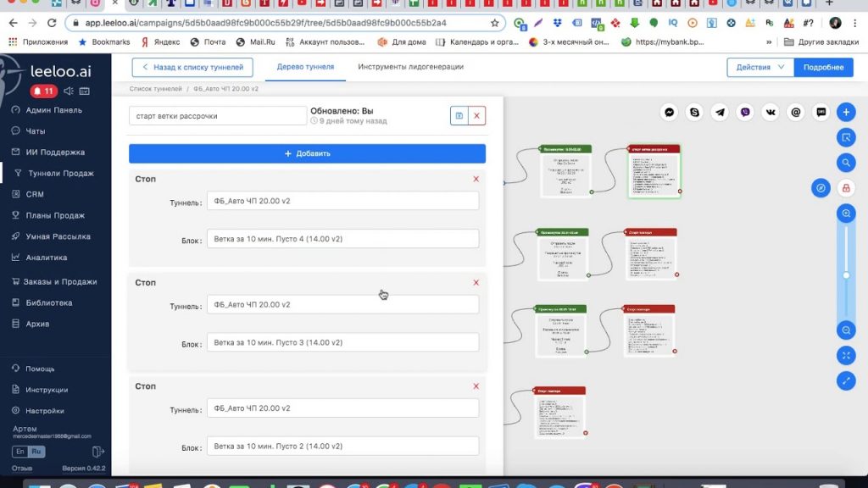The image size is (868, 488).
Task: Toggle the sound speaker icon
Action: click(68, 91)
